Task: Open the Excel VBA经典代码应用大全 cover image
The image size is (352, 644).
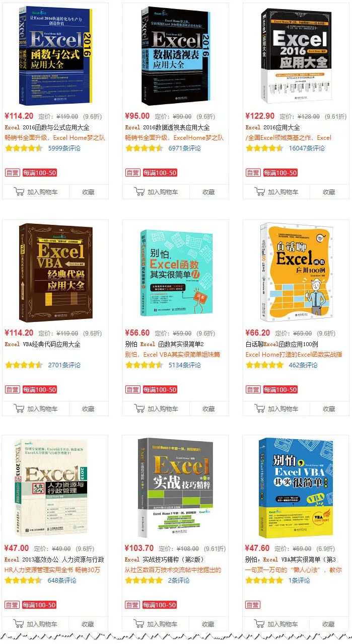Action: point(52,273)
